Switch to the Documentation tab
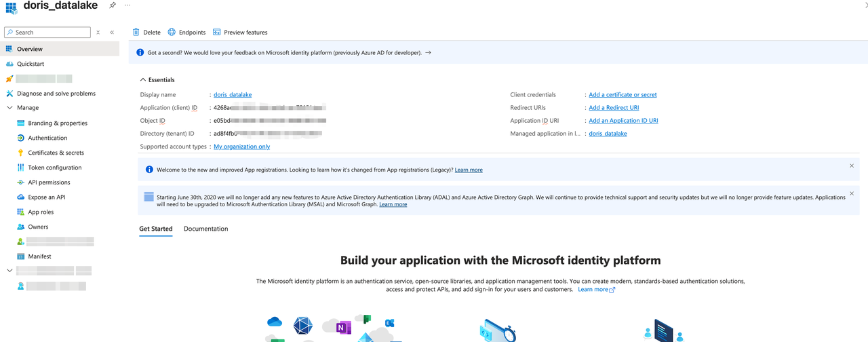 (x=205, y=229)
